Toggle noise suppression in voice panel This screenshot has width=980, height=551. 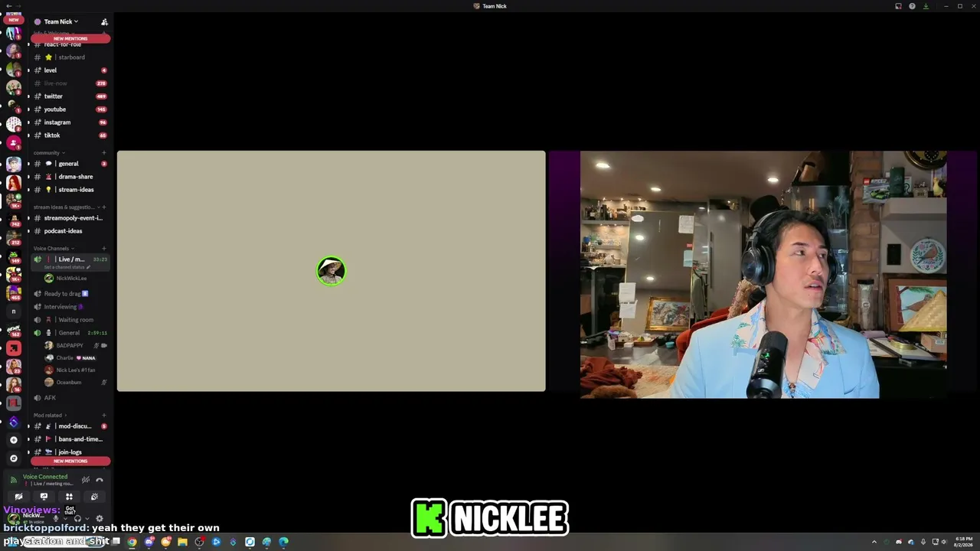point(86,480)
